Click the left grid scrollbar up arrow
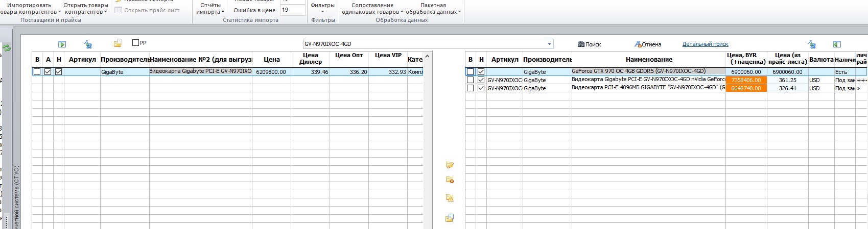Image resolution: width=868 pixels, height=229 pixels. 428,56
